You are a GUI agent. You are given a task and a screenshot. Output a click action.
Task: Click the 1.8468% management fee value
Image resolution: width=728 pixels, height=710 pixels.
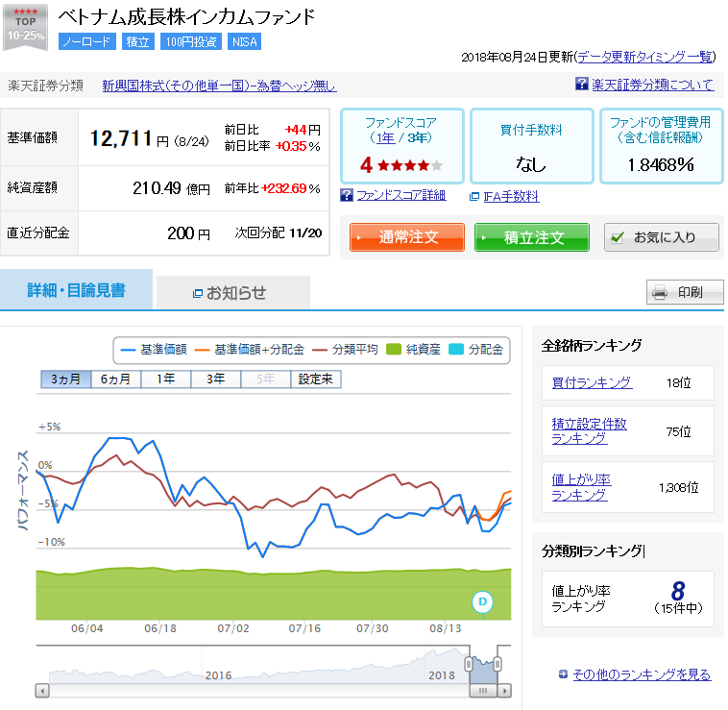click(x=661, y=165)
